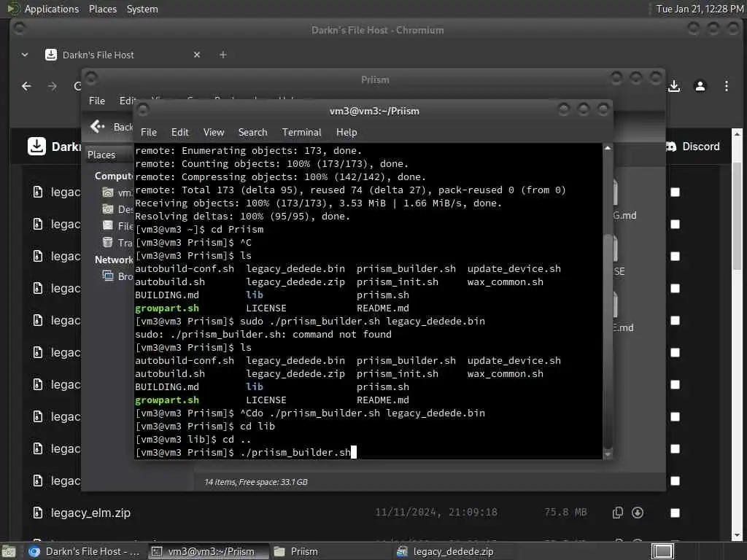
Task: Open the terminal File menu
Action: [149, 133]
